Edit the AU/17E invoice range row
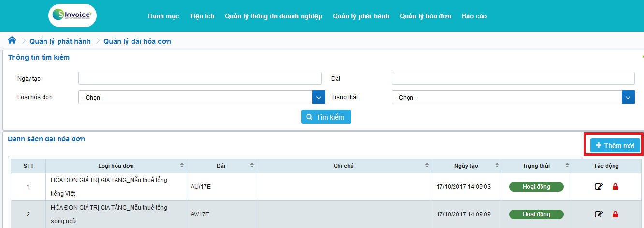The image size is (644, 228). pos(599,187)
